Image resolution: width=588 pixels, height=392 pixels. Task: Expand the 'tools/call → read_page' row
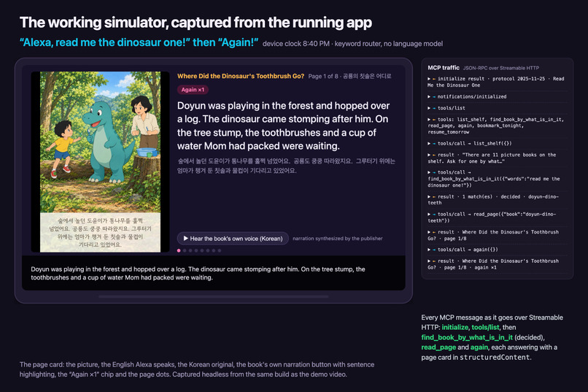pyautogui.click(x=496, y=218)
